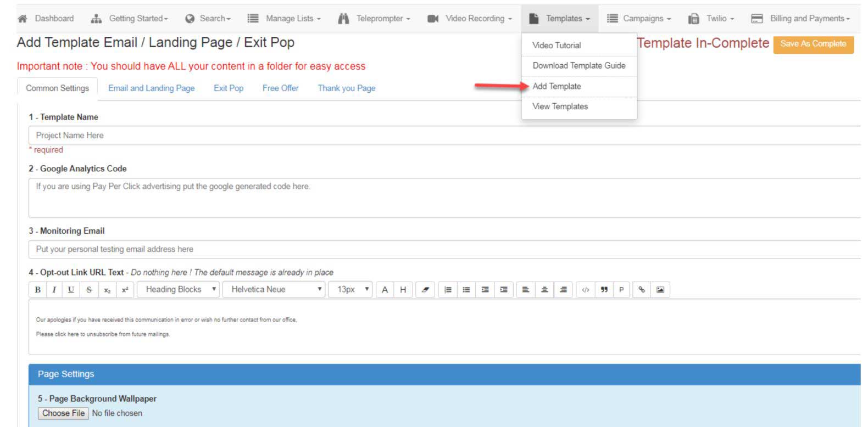Toggle underline formatting in the editor
The width and height of the screenshot is (868, 427).
tap(71, 290)
